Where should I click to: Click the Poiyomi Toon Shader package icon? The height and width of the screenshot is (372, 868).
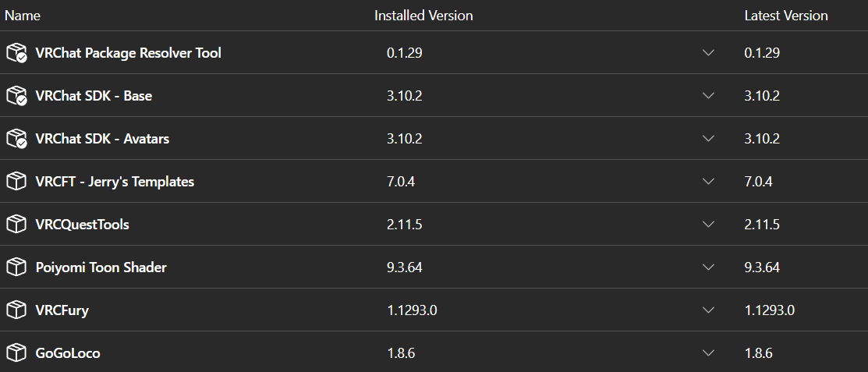16,267
